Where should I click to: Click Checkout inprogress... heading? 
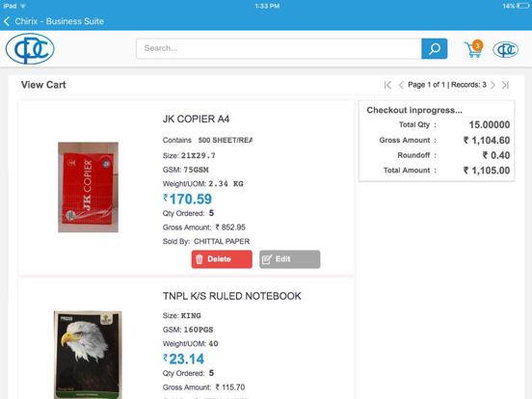click(x=414, y=110)
